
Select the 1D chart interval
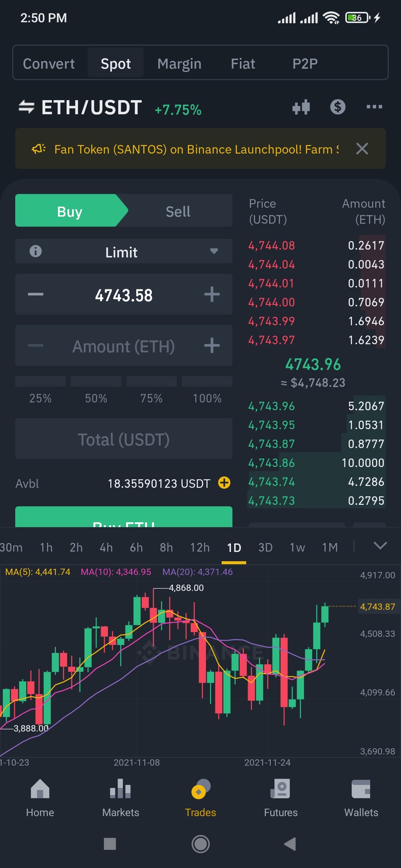tap(234, 548)
